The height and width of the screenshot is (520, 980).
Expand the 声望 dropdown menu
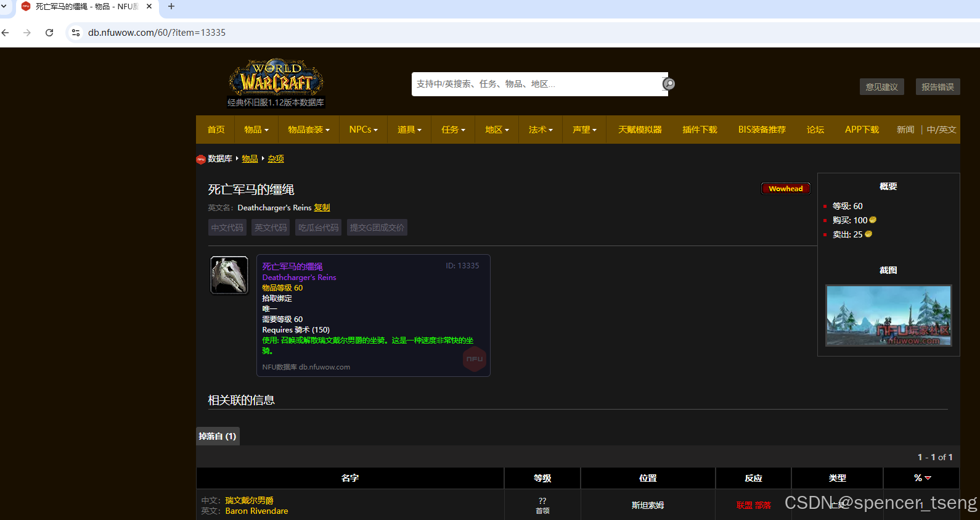coord(584,130)
